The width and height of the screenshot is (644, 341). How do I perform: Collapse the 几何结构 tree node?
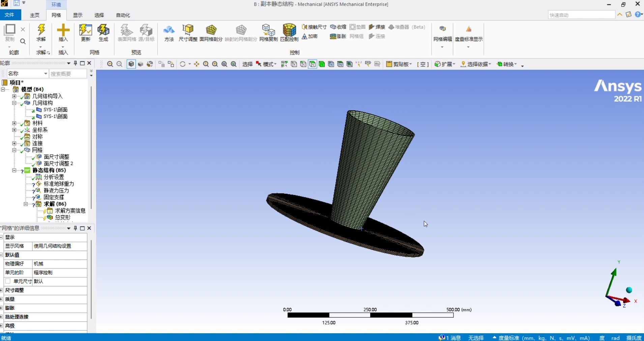(x=14, y=103)
